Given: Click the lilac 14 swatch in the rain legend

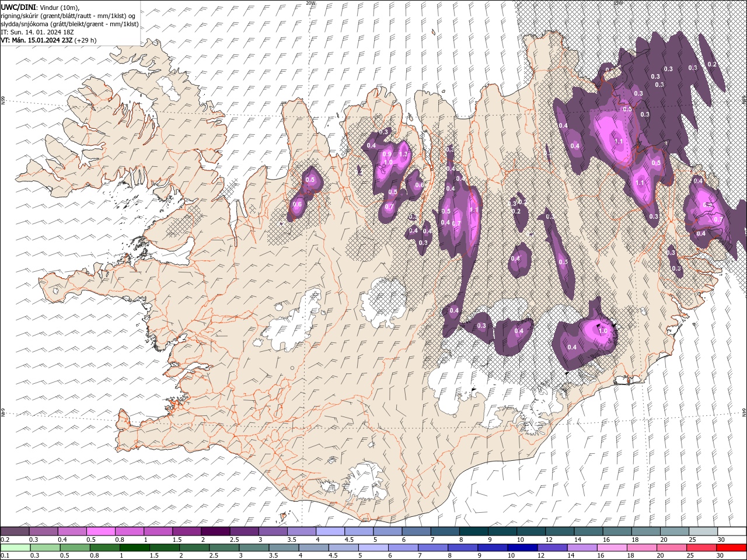Looking at the screenshot, I should 582,548.
